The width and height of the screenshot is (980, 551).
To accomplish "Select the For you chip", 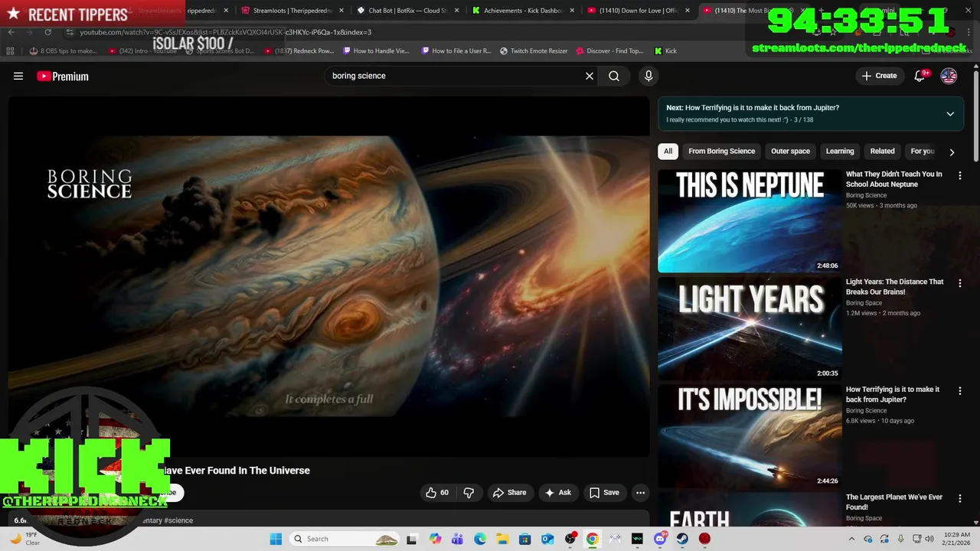I will pos(923,152).
